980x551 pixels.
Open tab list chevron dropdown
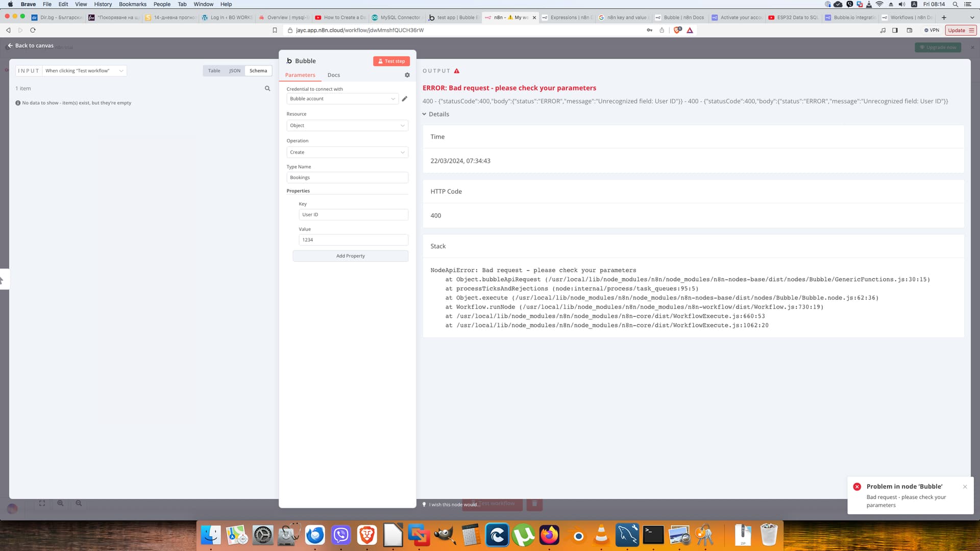(x=972, y=17)
